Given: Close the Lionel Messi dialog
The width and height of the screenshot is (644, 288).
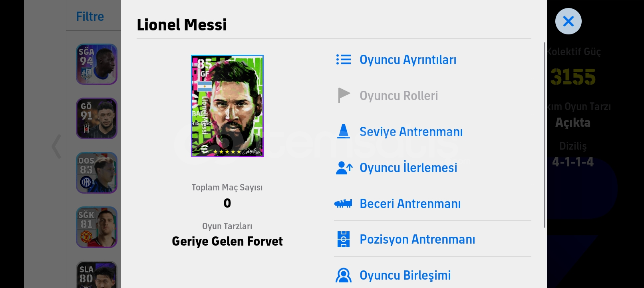Looking at the screenshot, I should click(568, 21).
